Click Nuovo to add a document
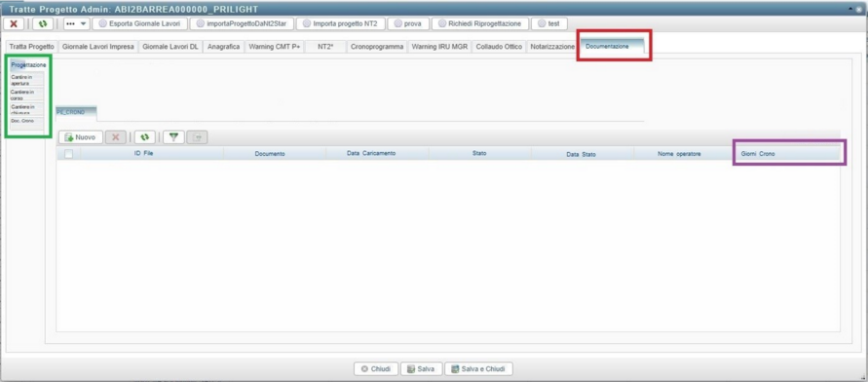This screenshot has height=382, width=868. pyautogui.click(x=81, y=137)
